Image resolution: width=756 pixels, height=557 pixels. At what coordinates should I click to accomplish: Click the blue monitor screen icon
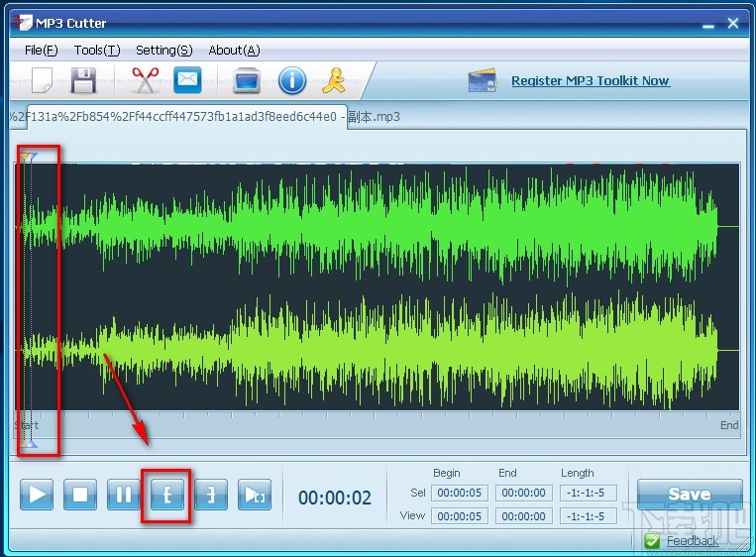pyautogui.click(x=247, y=80)
